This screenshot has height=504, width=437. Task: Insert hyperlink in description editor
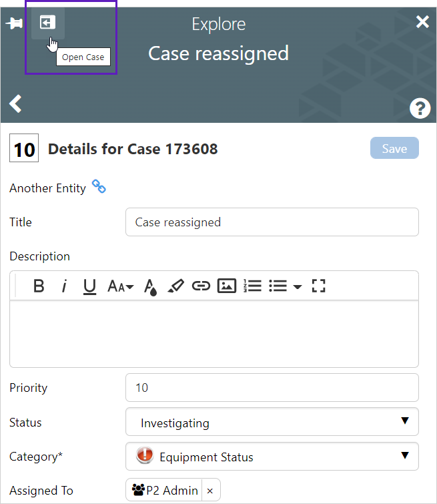point(201,286)
